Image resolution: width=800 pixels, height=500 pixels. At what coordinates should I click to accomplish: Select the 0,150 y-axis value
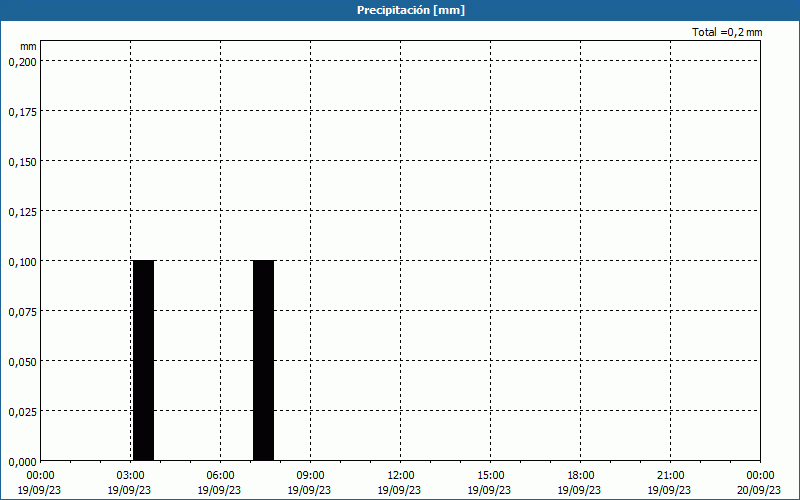tap(22, 162)
